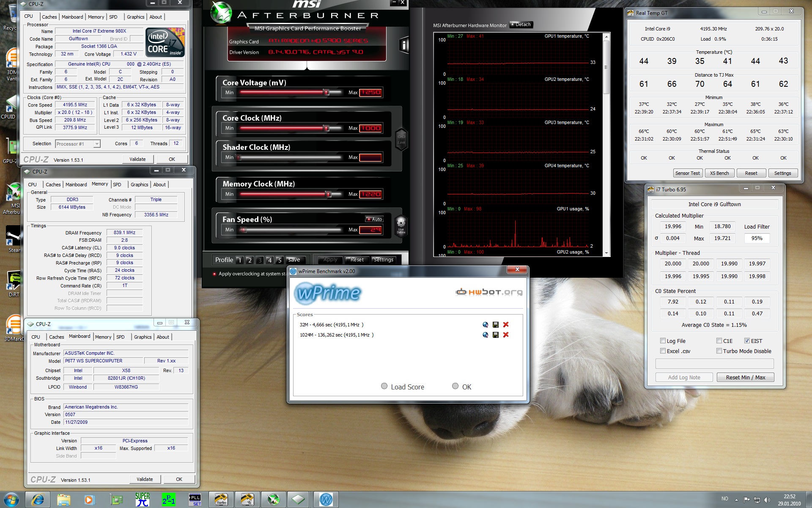Click Reset in MSI Afterburner
Viewport: 812px width, 508px height.
coord(357,260)
